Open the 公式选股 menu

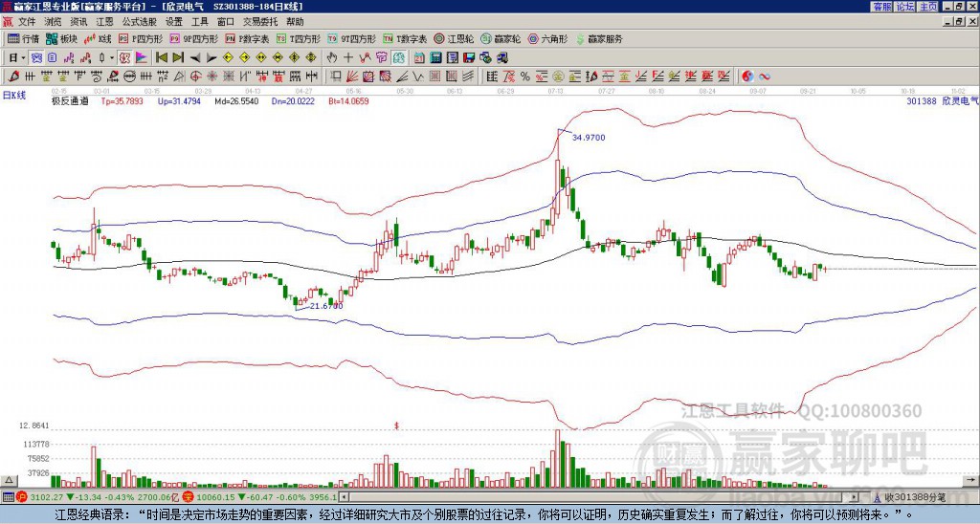pos(140,22)
